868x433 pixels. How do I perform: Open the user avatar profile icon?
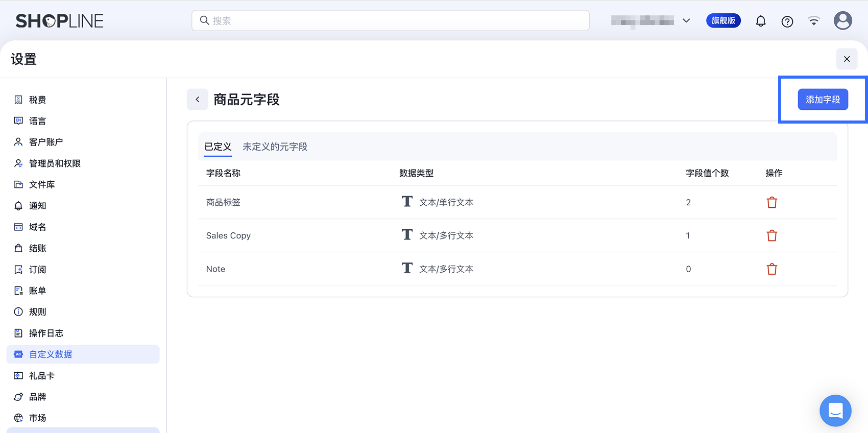point(843,21)
